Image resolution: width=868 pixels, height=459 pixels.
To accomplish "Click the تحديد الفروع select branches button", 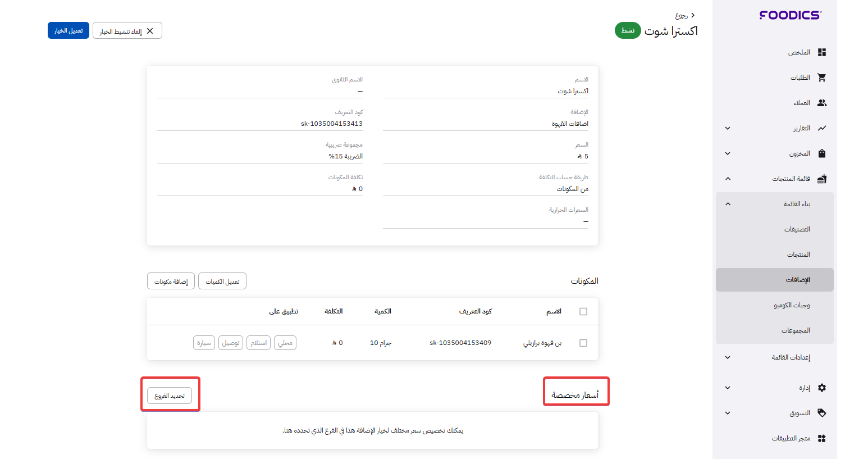I will pos(170,396).
